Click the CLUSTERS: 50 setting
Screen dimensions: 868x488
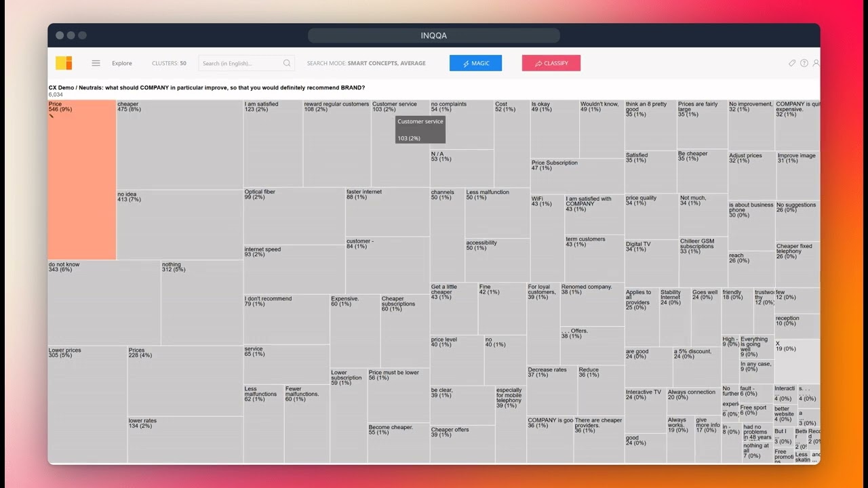pyautogui.click(x=169, y=63)
